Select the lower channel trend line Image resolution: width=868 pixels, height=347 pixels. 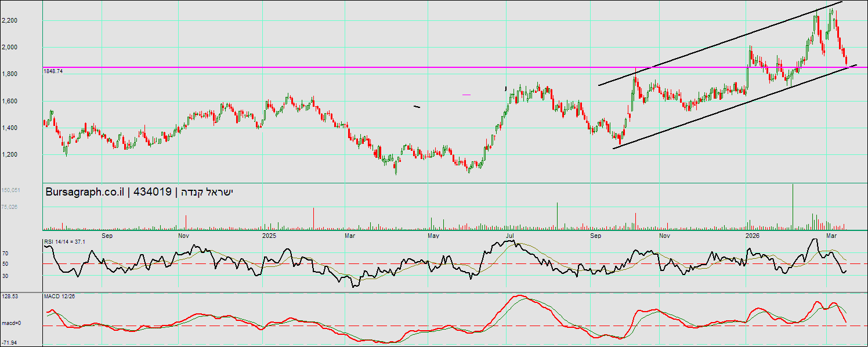735,107
